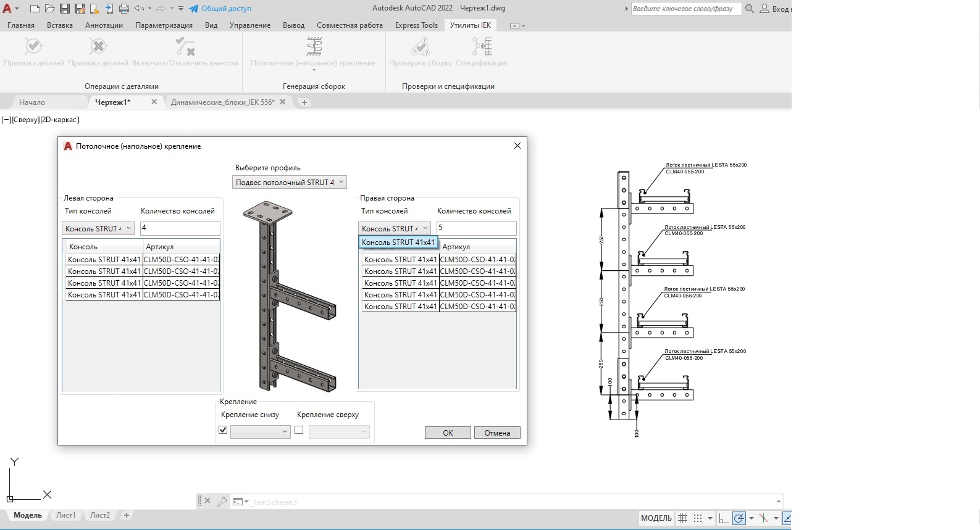Open left side Тип консолей dropdown
The image size is (980, 530).
click(x=98, y=228)
